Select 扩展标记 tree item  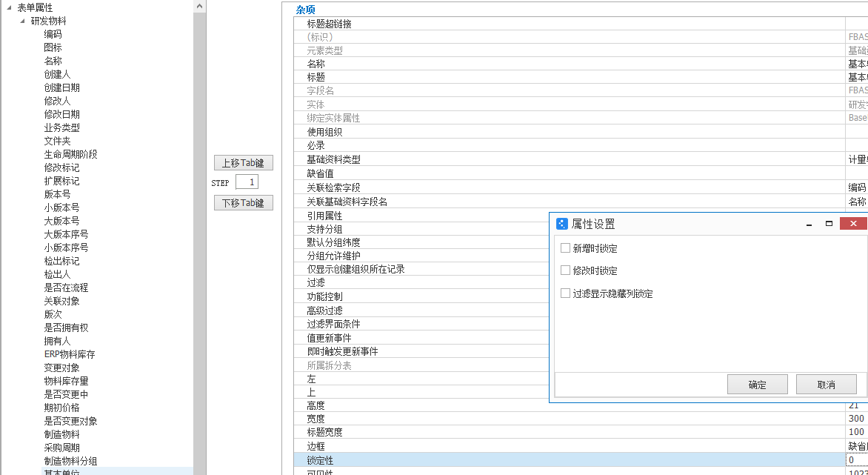62,181
